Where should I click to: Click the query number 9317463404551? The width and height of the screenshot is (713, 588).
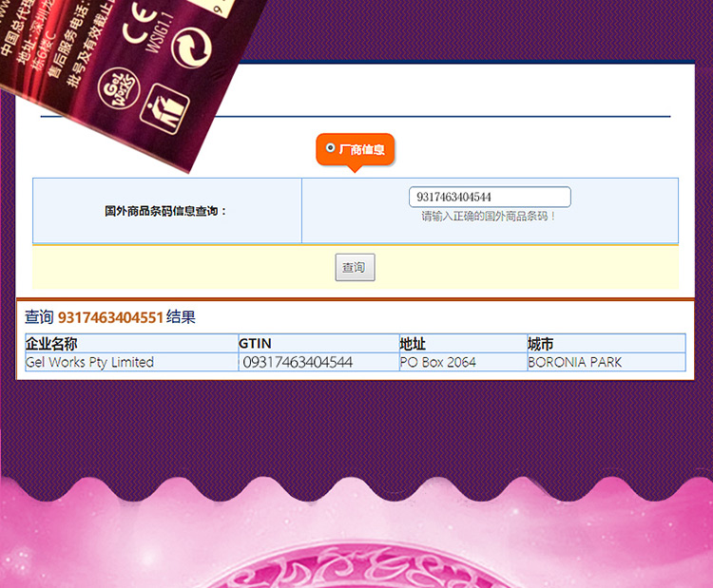(x=110, y=317)
